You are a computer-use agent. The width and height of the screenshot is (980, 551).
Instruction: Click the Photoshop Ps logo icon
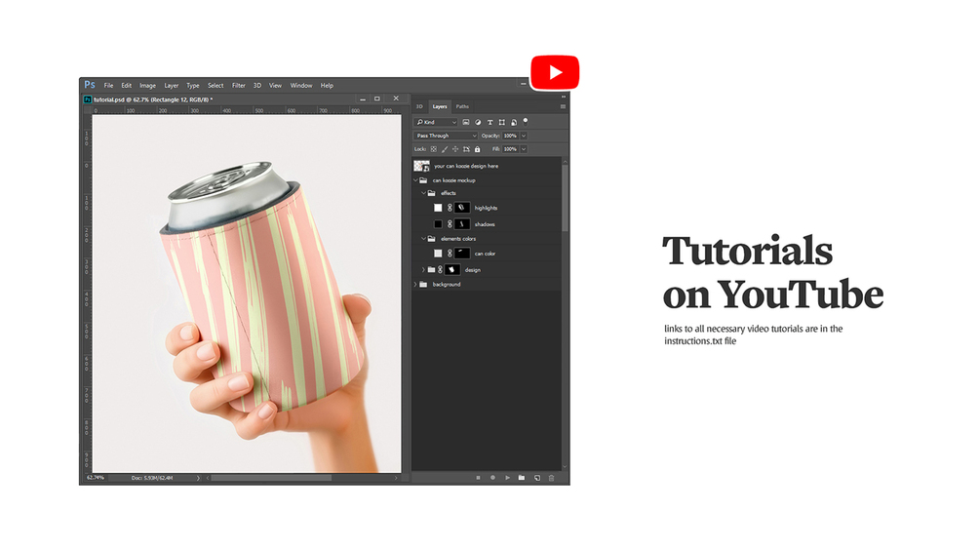tap(90, 85)
